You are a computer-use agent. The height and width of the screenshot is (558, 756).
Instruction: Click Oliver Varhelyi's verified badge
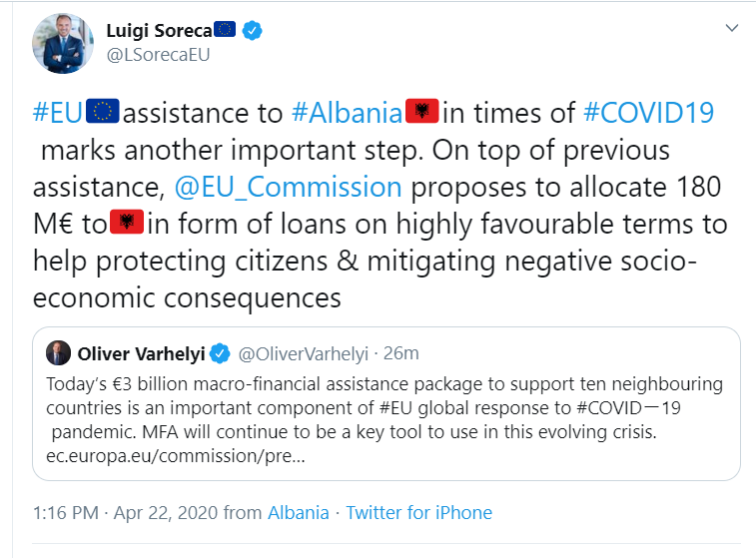click(x=220, y=354)
